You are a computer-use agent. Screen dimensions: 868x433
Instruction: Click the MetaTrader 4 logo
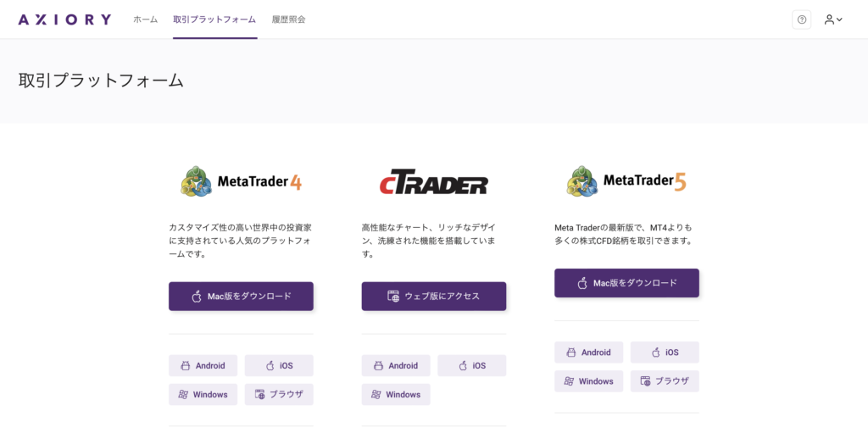click(x=241, y=181)
